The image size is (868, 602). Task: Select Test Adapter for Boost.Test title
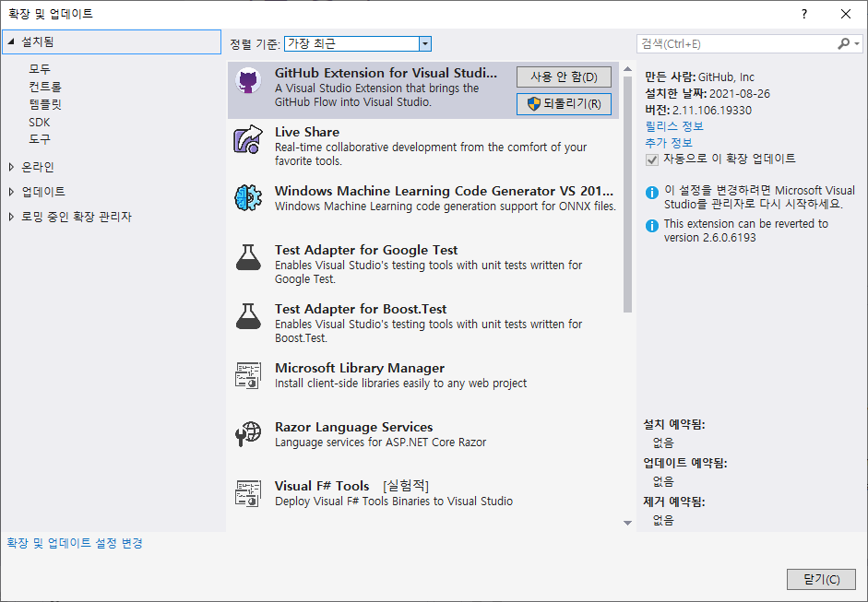(x=361, y=309)
